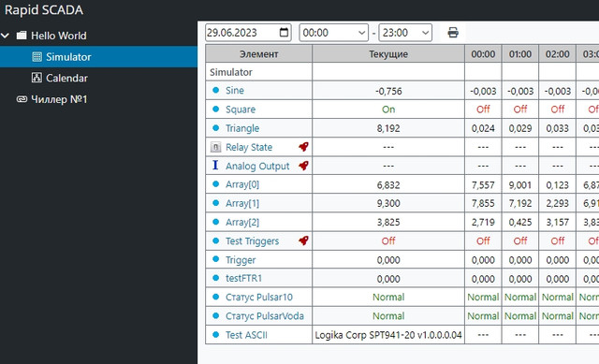599x364 pixels.
Task: Click the link icon beside Чиллер №1
Action: 22,99
